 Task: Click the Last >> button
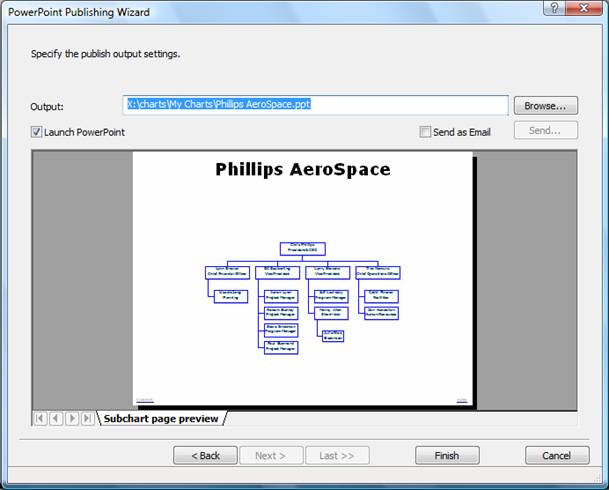(x=337, y=455)
